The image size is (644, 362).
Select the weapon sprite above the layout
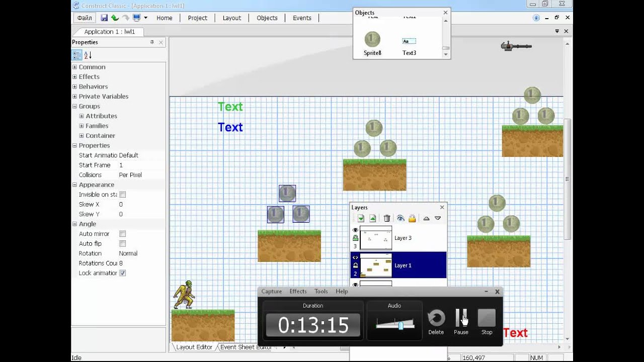(x=516, y=46)
